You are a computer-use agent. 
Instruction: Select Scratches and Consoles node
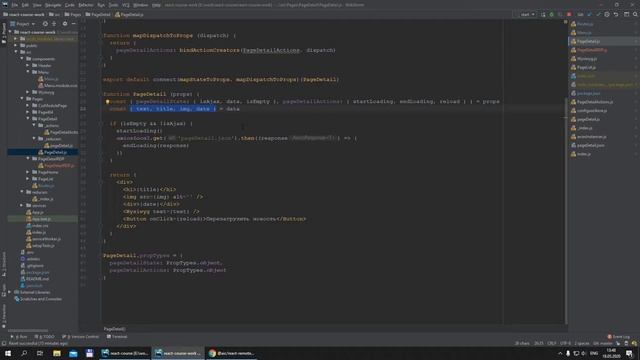click(38, 299)
